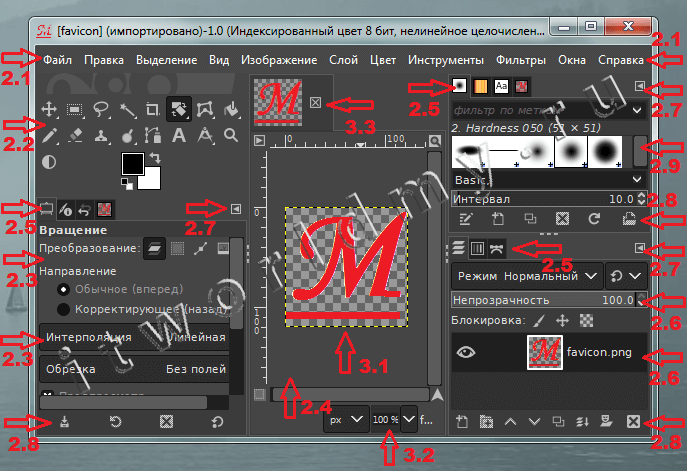Open the "Справка" menu
This screenshot has height=471, width=687.
coord(621,60)
